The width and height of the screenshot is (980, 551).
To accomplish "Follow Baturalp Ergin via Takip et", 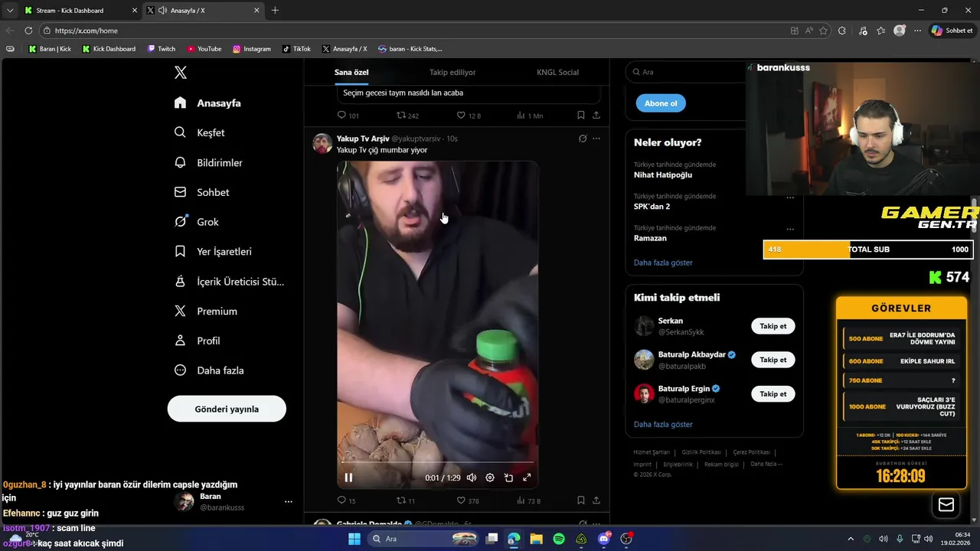I will click(x=773, y=393).
